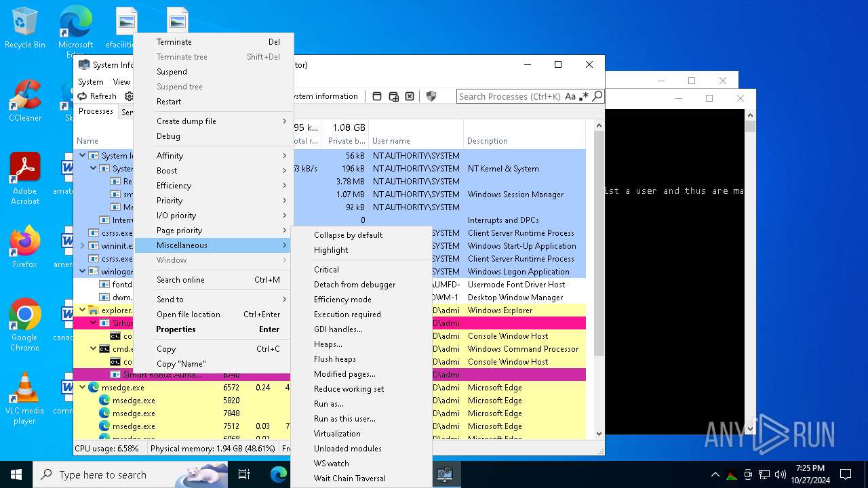Open Adobe Acrobat desktop shortcut
The image size is (868, 488).
[x=25, y=179]
